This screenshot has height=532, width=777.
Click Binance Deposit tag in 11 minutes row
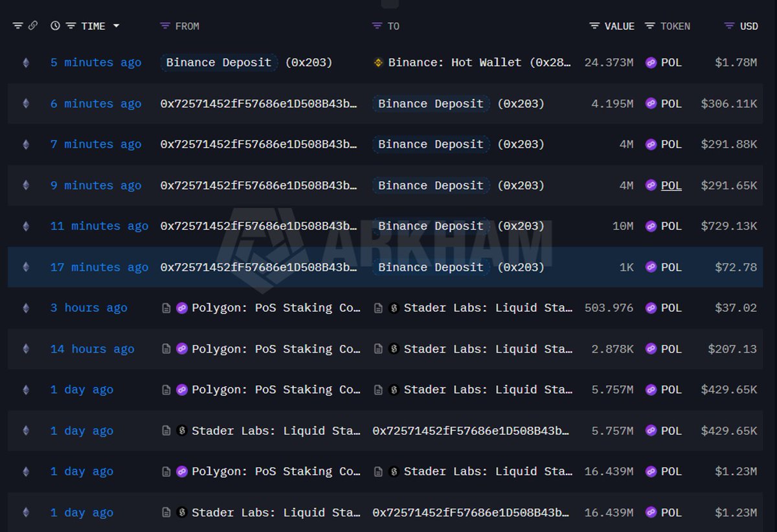coord(431,226)
